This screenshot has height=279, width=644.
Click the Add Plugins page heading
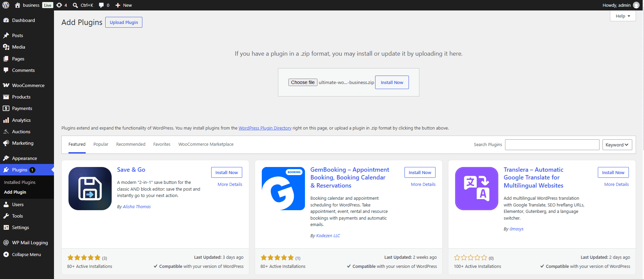[82, 22]
